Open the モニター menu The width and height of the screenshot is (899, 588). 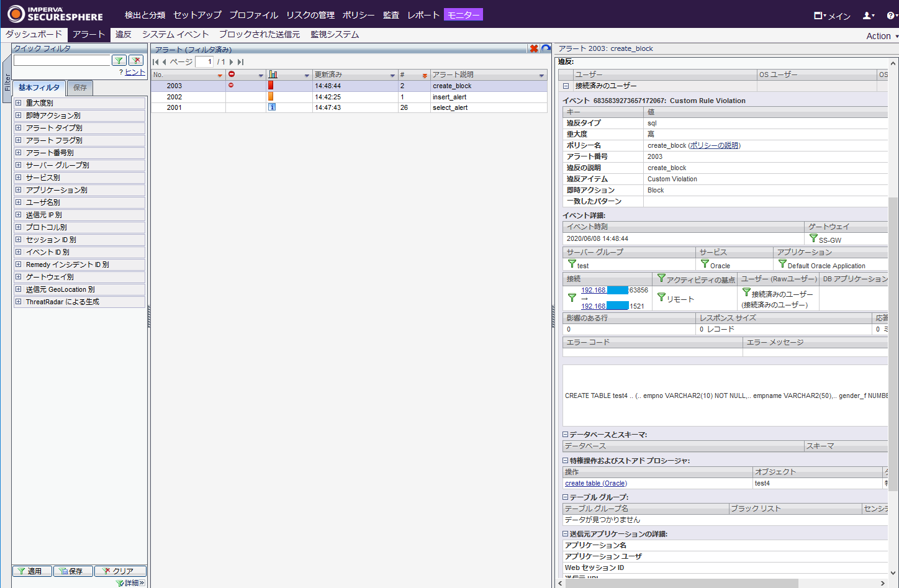[x=463, y=15]
